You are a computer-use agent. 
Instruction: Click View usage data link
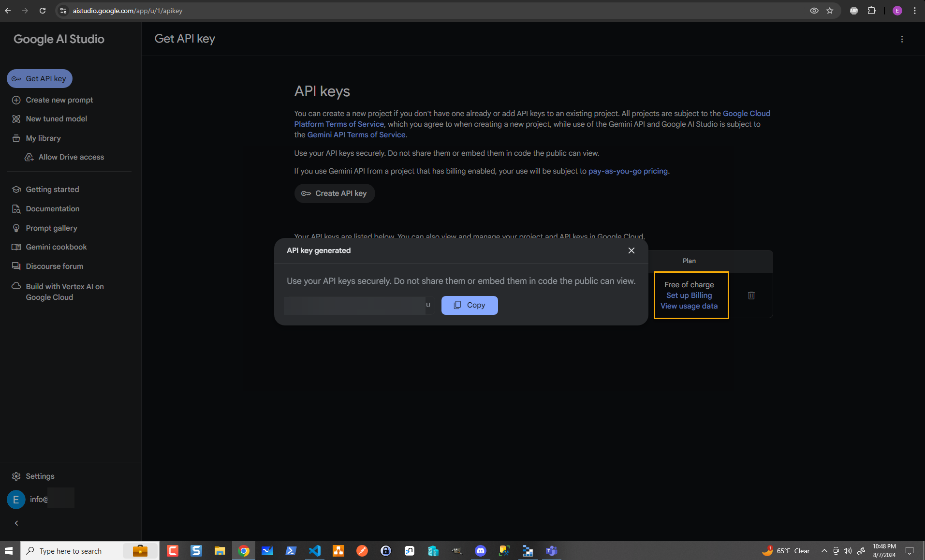[x=689, y=306]
